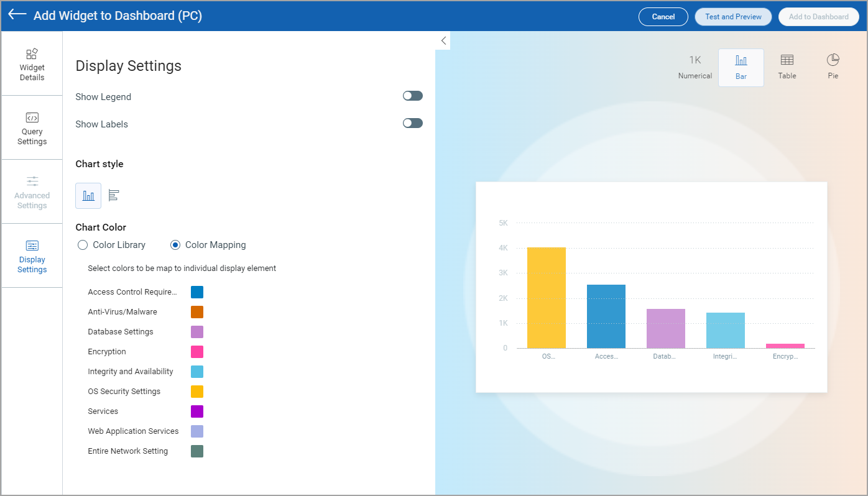Screen dimensions: 868x496
Task: Change the OS Security Settings color swatch
Action: (x=197, y=392)
